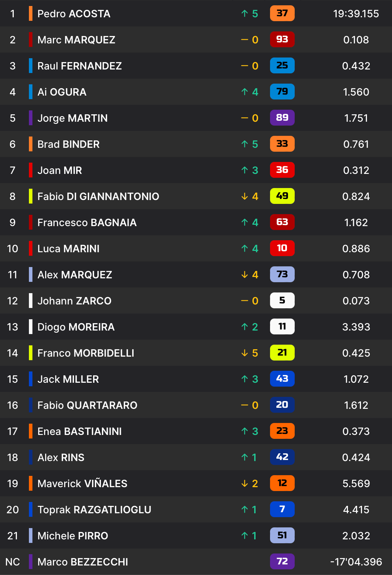
Task: Click Di Giannantonio's yellow 49 badge
Action: click(282, 196)
